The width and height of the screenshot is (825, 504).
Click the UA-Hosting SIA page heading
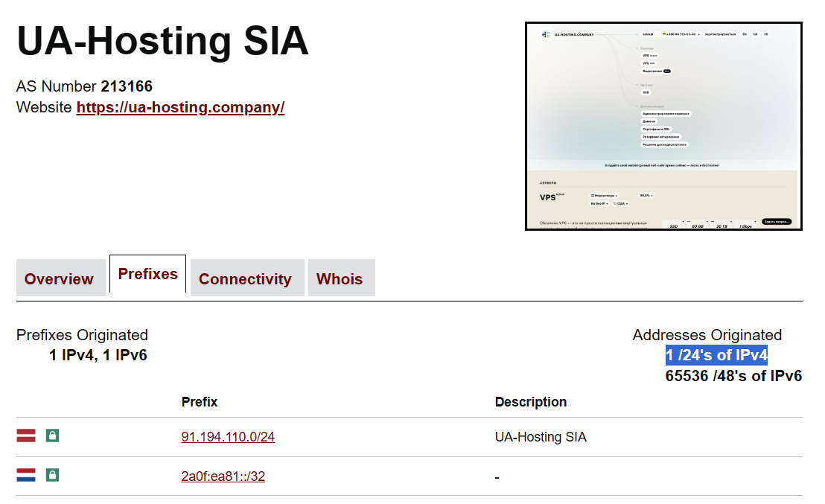pos(162,41)
